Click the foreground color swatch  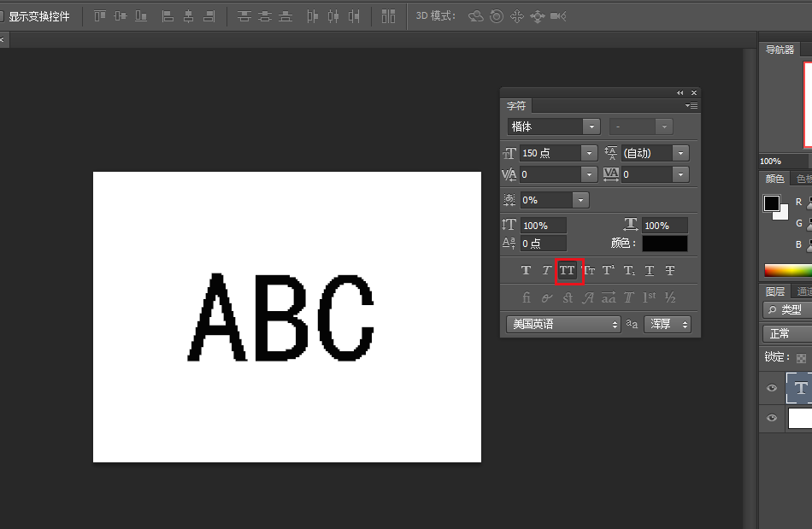pos(771,203)
